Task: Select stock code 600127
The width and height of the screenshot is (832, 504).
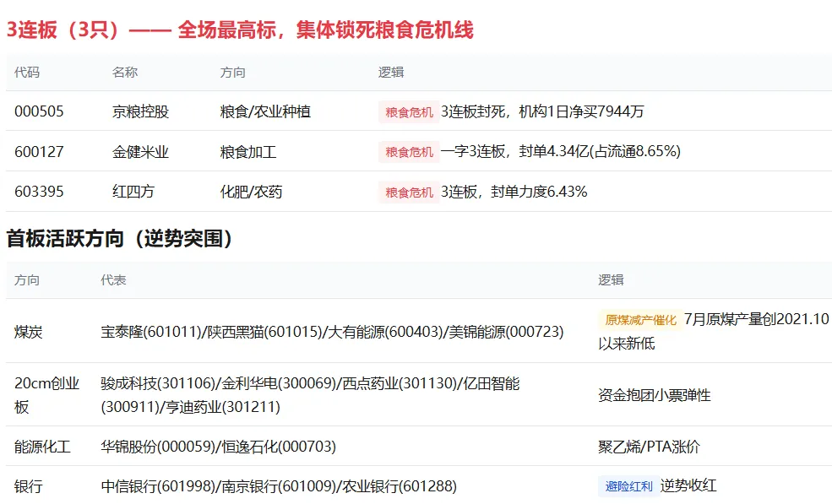Action: coord(39,152)
